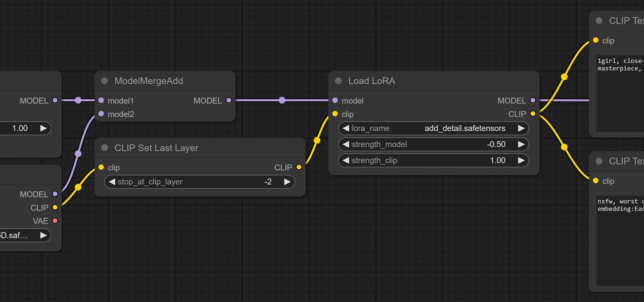
Task: Collapse the Load LoRA node via its grey dot
Action: point(338,81)
